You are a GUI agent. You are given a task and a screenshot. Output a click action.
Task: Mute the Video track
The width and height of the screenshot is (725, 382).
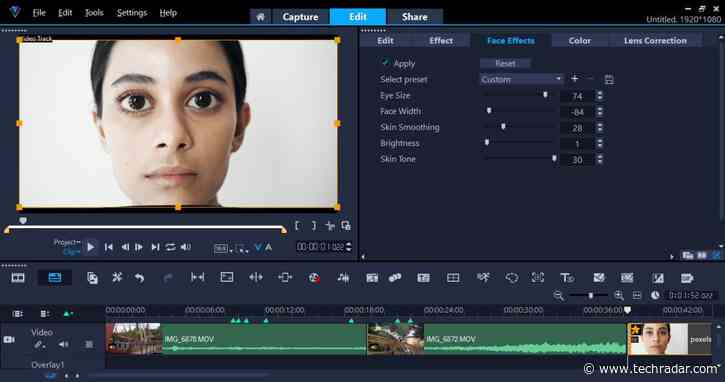63,345
